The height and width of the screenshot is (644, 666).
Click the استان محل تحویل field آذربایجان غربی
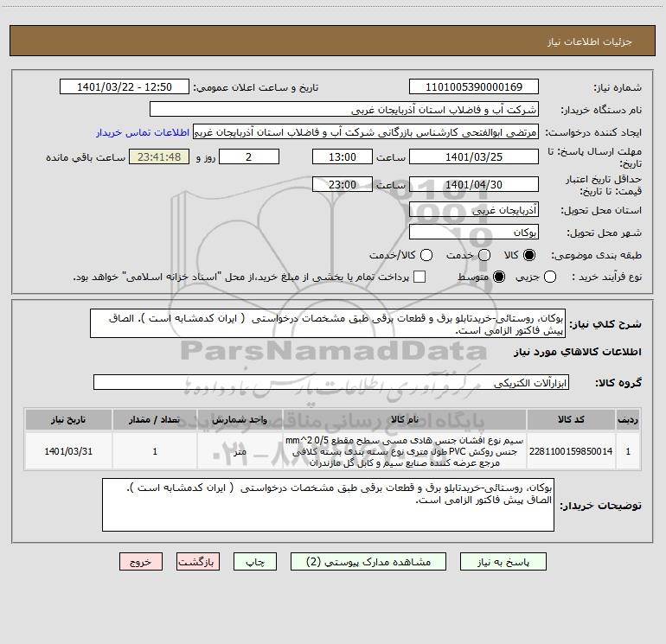click(474, 210)
